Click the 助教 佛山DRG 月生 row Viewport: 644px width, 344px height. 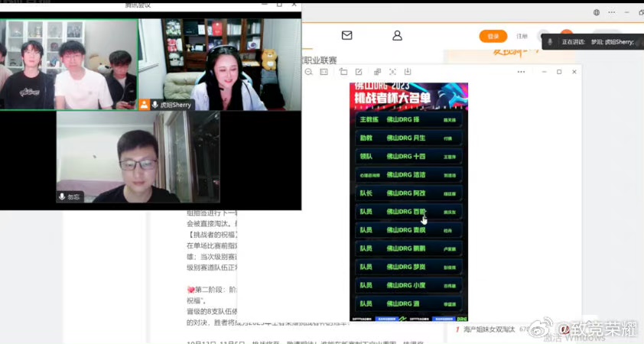(408, 138)
